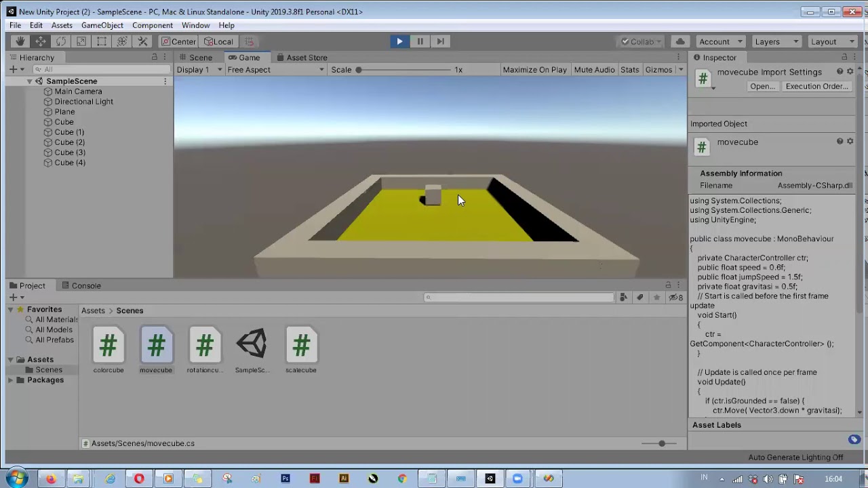
Task: Select the Scale tool in the toolbar
Action: tap(81, 41)
